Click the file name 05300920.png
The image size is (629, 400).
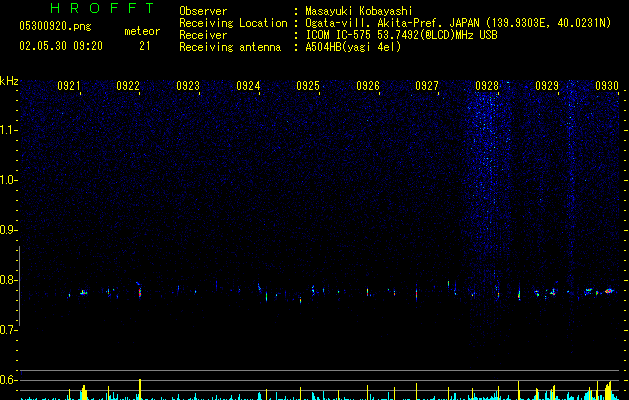pyautogui.click(x=55, y=26)
